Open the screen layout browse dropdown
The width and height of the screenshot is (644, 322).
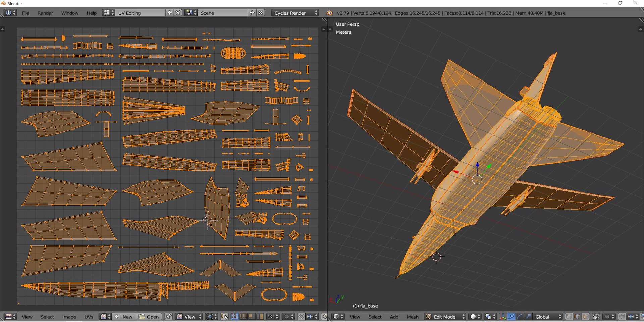[x=108, y=13]
